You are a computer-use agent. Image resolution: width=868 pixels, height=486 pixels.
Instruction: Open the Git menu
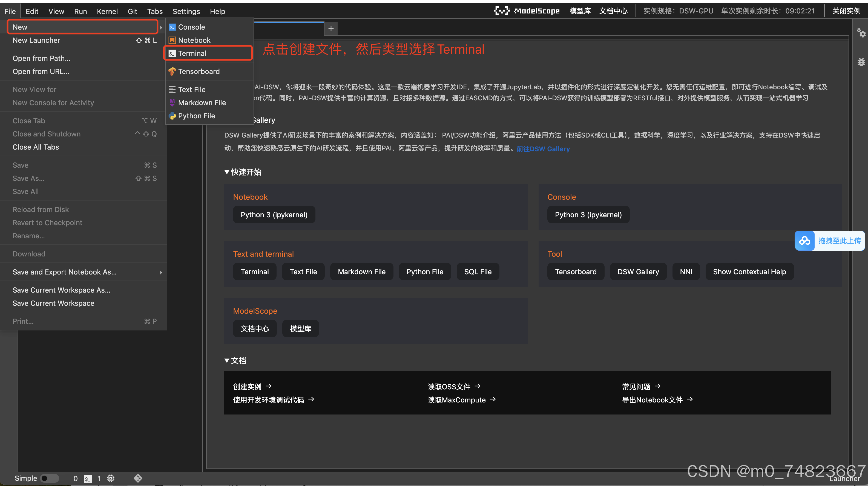click(x=133, y=11)
